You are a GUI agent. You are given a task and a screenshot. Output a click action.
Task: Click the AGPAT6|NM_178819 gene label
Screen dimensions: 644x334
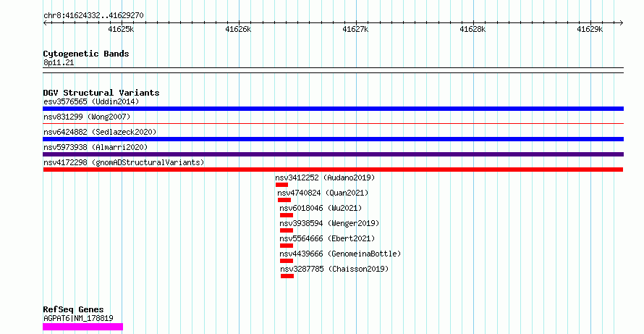pos(78,318)
